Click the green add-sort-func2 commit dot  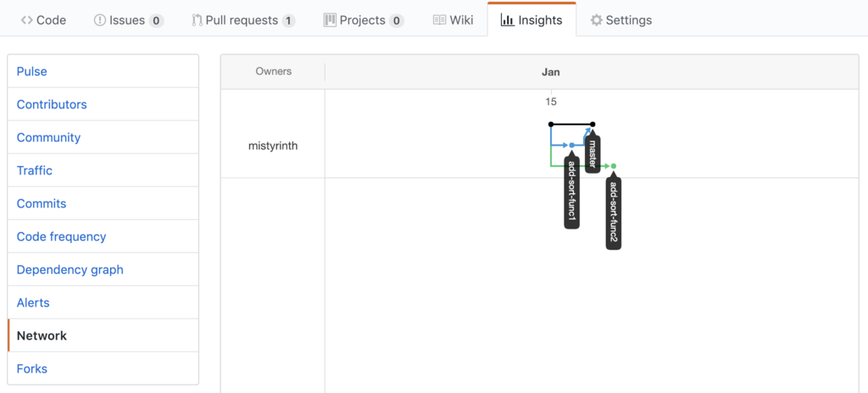(x=614, y=166)
